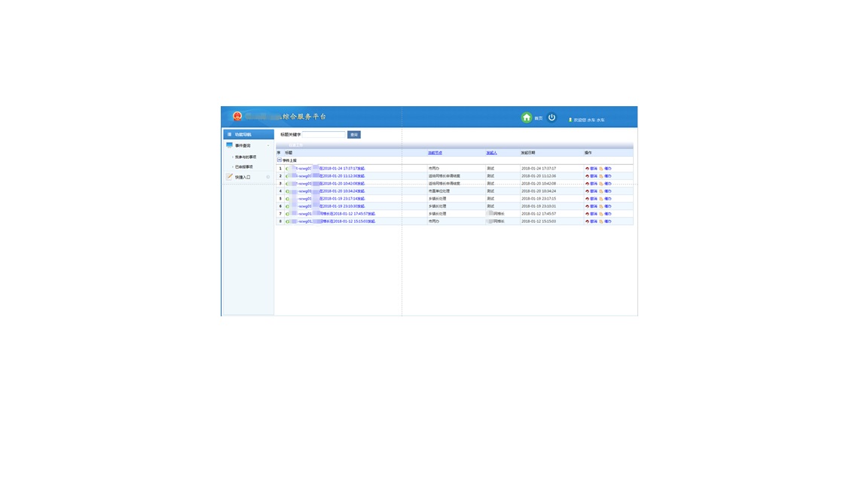The width and height of the screenshot is (868, 488).
Task: Click red undo arrow icon in row 1
Action: pyautogui.click(x=587, y=169)
